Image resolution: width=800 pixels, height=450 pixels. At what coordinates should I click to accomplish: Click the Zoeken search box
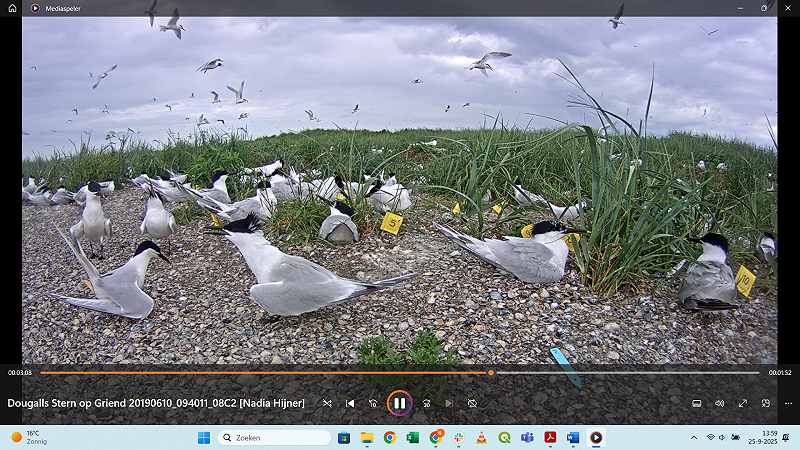274,437
